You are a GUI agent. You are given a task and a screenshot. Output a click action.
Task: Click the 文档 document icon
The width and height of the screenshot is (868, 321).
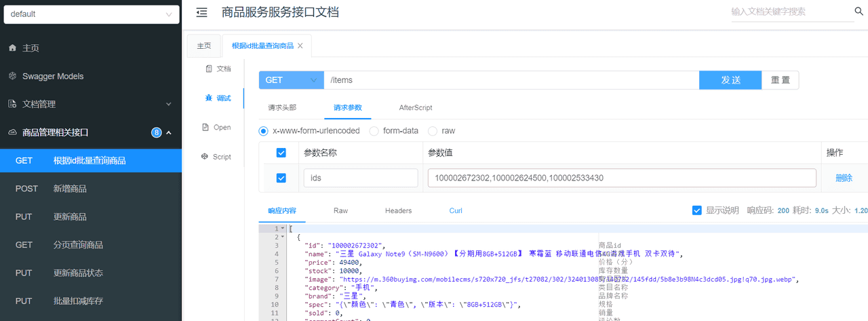click(x=208, y=69)
